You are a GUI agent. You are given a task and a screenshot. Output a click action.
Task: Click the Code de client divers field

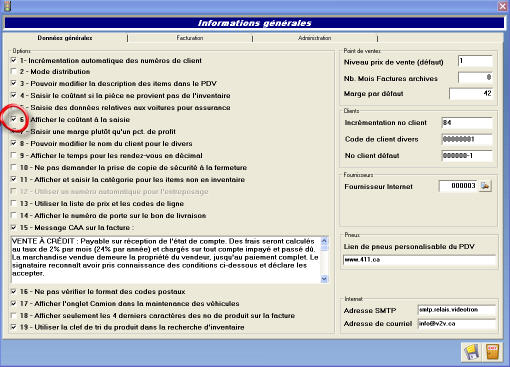click(x=467, y=139)
